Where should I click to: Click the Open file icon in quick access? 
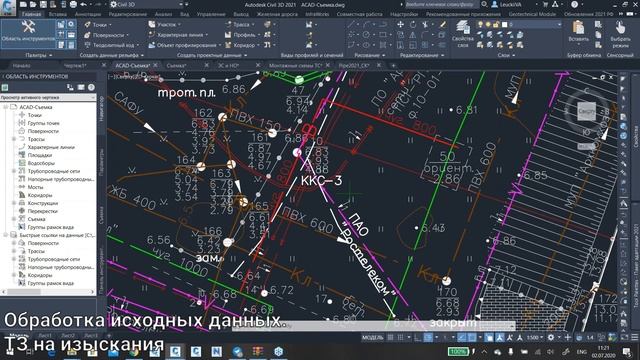[33, 4]
